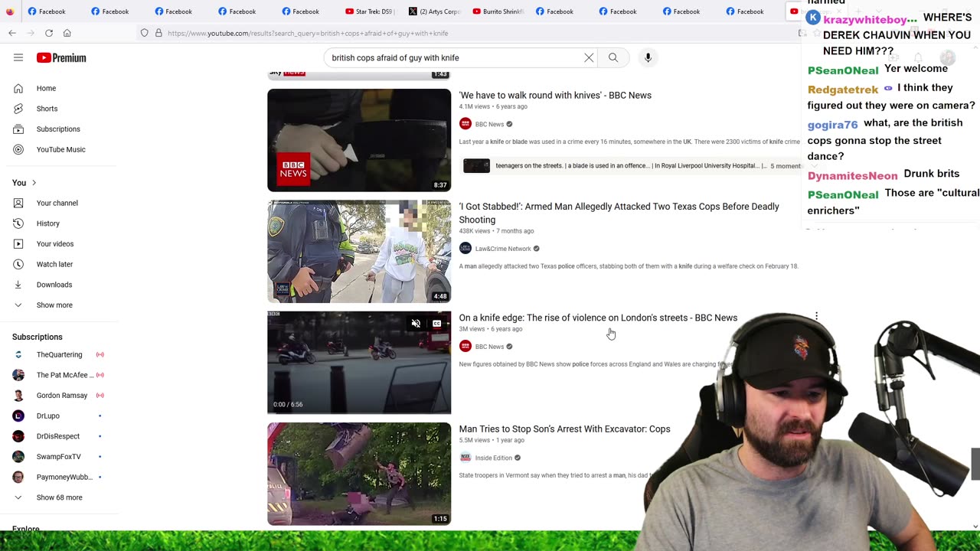Click the browser home icon

[x=67, y=33]
